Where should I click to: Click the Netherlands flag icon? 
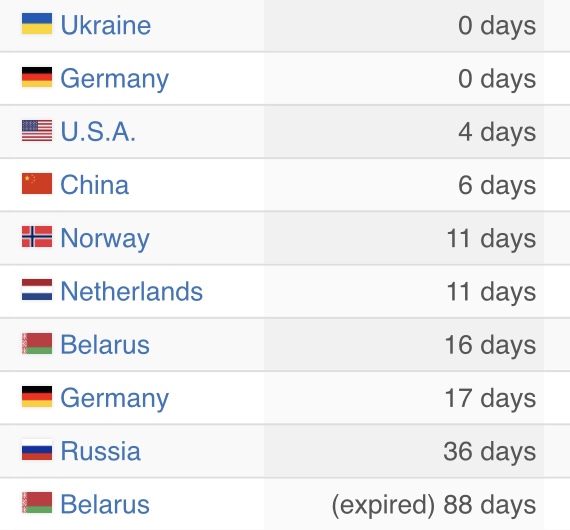pos(37,290)
